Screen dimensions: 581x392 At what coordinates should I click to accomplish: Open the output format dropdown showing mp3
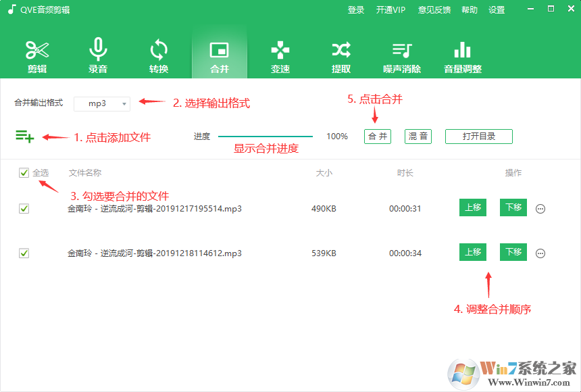pyautogui.click(x=101, y=103)
